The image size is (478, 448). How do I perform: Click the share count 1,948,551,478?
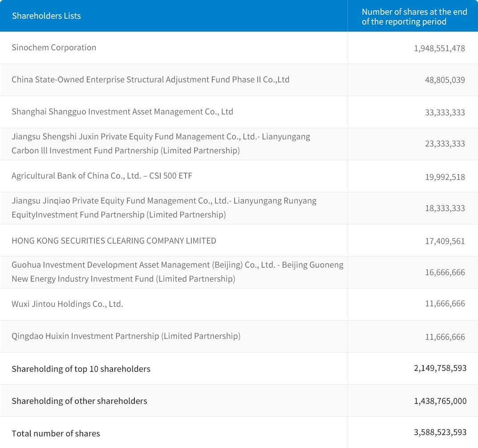(439, 48)
